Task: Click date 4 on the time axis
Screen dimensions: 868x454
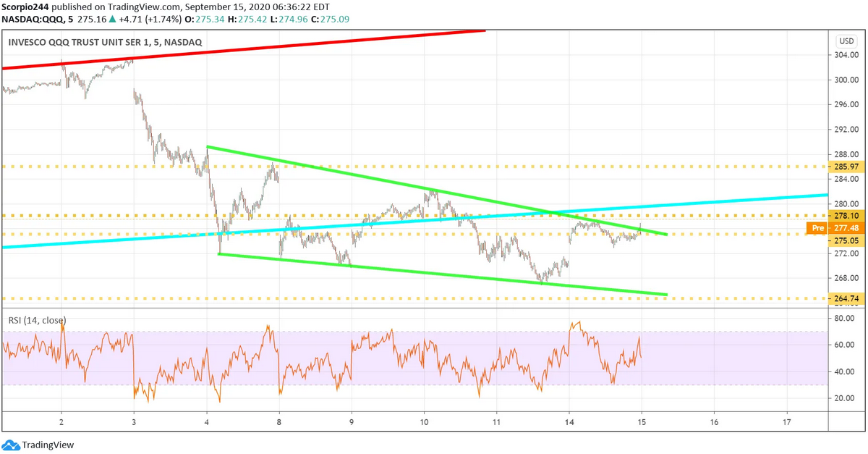Action: [207, 421]
